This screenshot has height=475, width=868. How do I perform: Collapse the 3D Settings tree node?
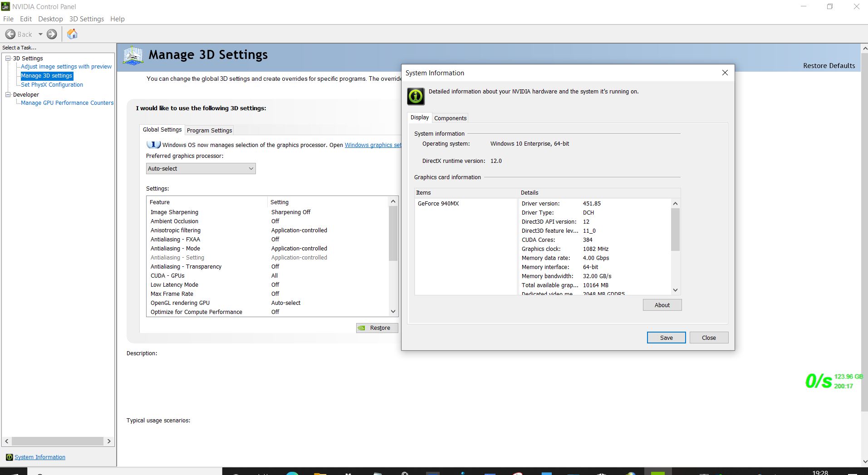tap(8, 58)
